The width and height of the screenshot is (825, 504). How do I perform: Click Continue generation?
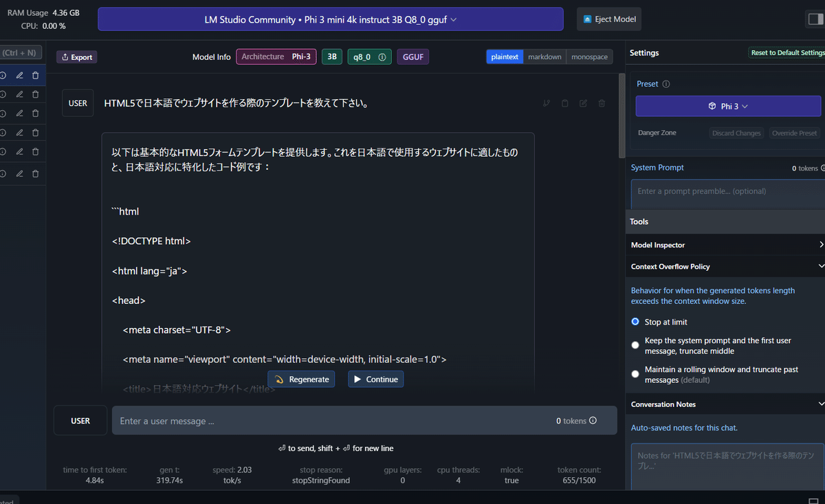pos(376,379)
